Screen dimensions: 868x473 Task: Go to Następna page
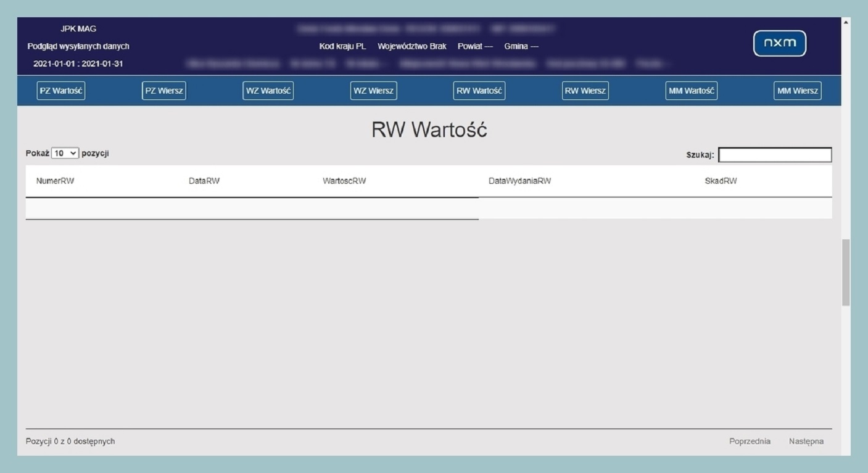[806, 441]
